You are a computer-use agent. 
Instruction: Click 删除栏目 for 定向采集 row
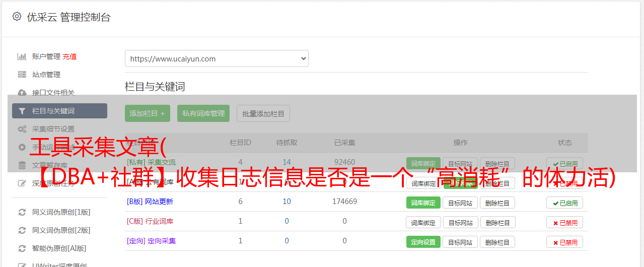(497, 242)
